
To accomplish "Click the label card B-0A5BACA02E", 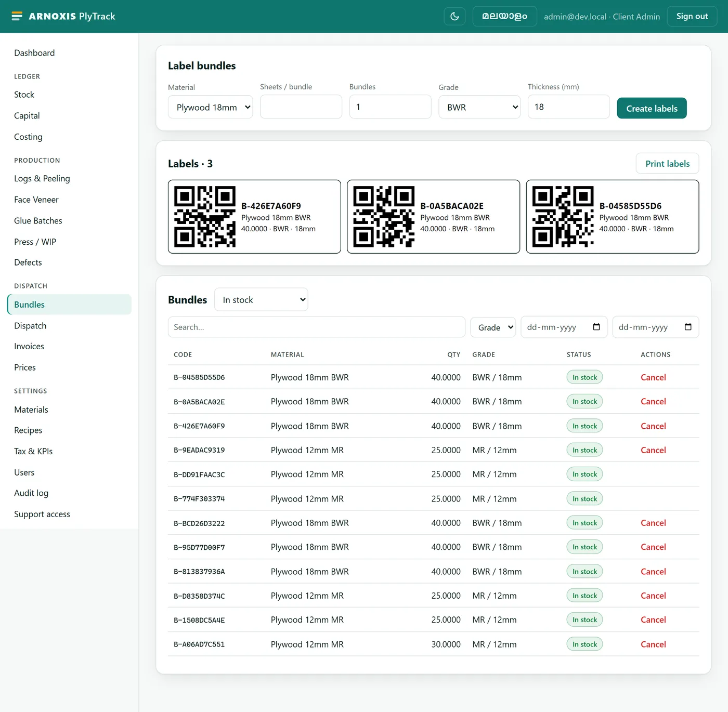I will pos(433,217).
